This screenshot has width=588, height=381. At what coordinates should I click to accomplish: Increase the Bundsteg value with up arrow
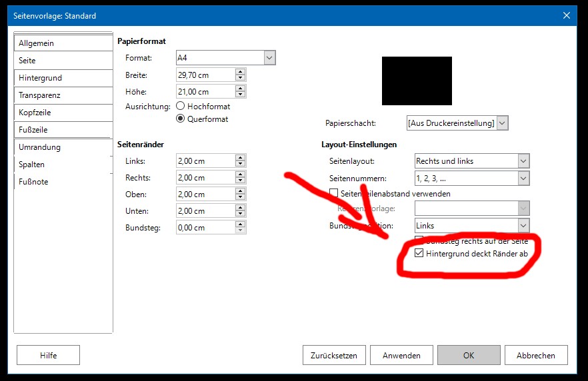pos(241,224)
